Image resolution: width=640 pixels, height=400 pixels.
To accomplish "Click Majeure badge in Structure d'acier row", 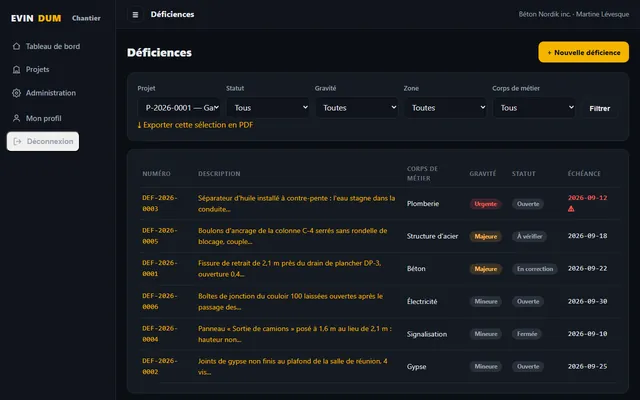I will pyautogui.click(x=485, y=236).
